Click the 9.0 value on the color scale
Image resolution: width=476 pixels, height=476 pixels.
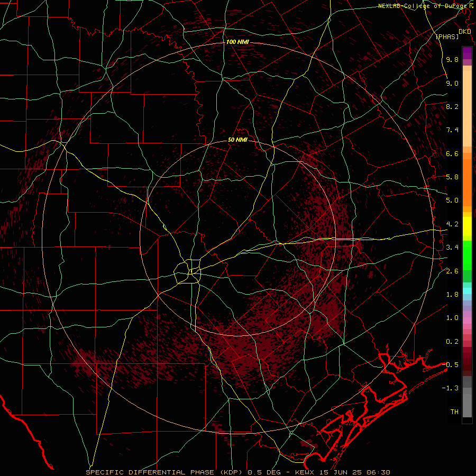click(x=452, y=84)
